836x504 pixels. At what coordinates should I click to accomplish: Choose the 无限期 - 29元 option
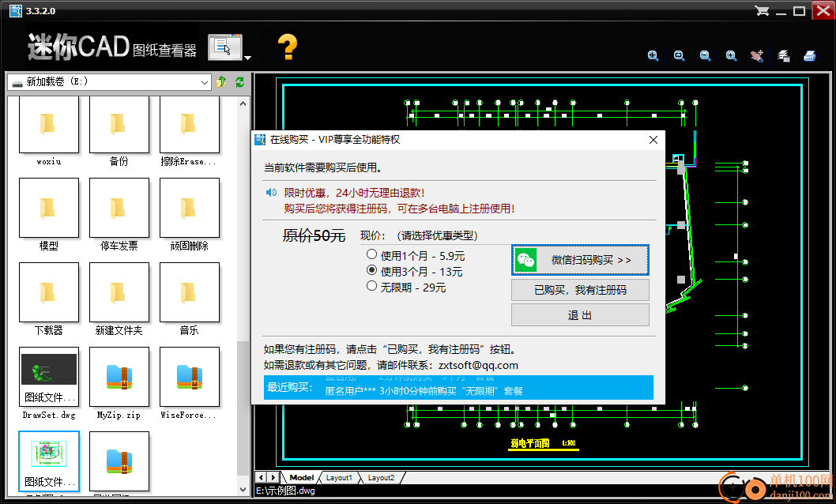[x=406, y=288]
